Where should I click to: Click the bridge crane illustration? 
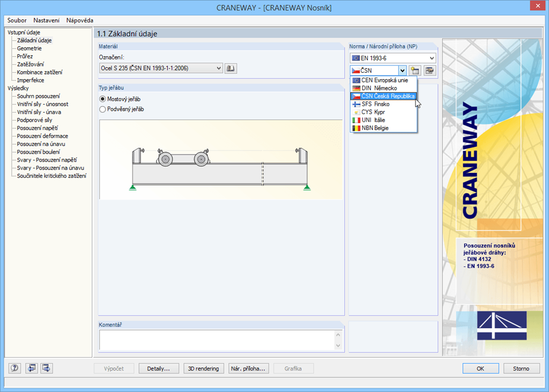[x=220, y=160]
